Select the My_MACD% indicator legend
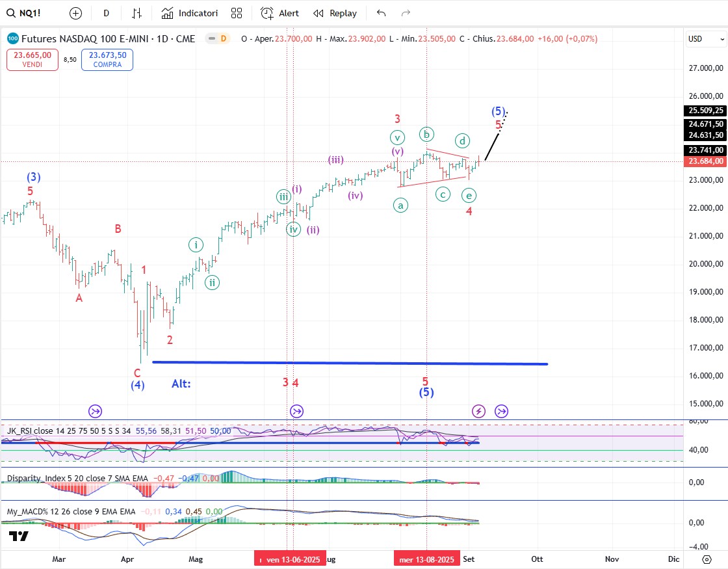This screenshot has height=569, width=728. [x=71, y=511]
